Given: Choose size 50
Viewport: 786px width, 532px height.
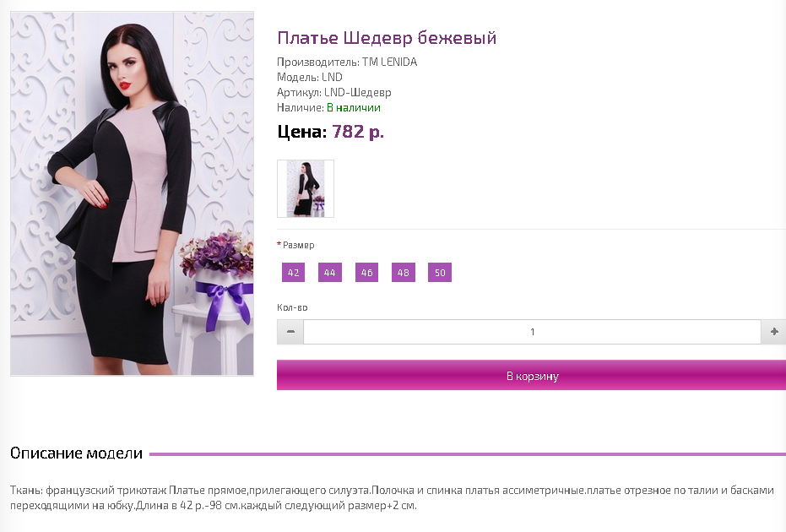Looking at the screenshot, I should 440,273.
